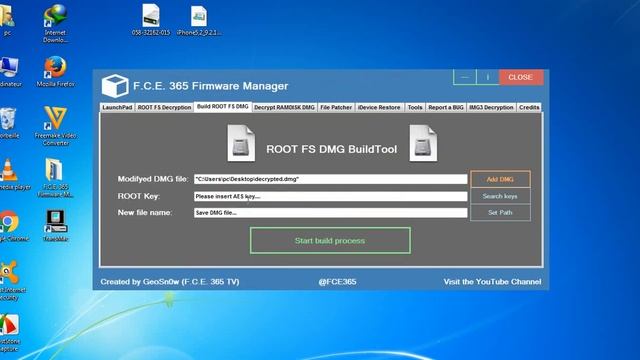Open the PhotoScape icon at bottom left
640x360 pixels.
point(10,333)
